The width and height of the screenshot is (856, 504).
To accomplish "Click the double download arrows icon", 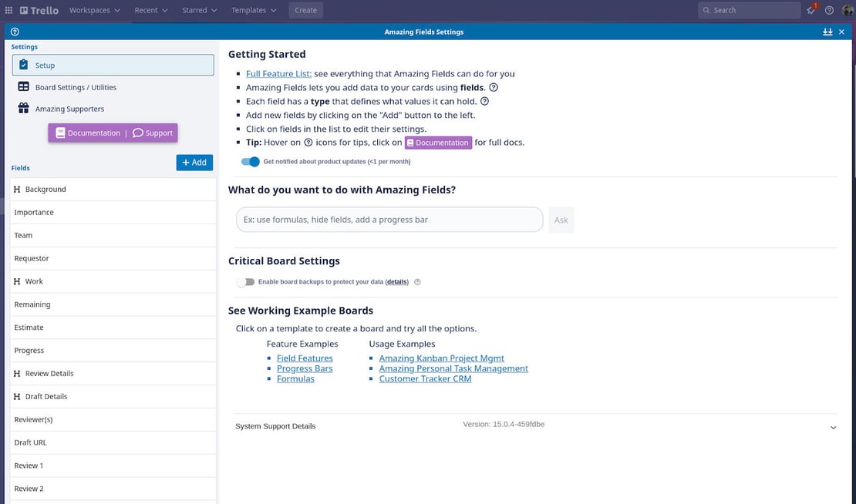I will (827, 32).
